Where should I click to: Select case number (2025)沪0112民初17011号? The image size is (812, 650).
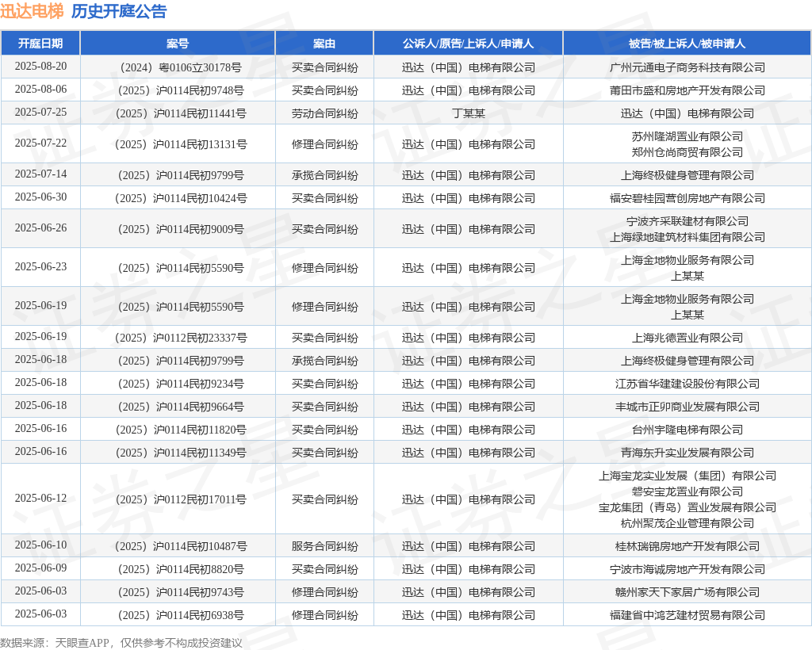[x=178, y=499]
